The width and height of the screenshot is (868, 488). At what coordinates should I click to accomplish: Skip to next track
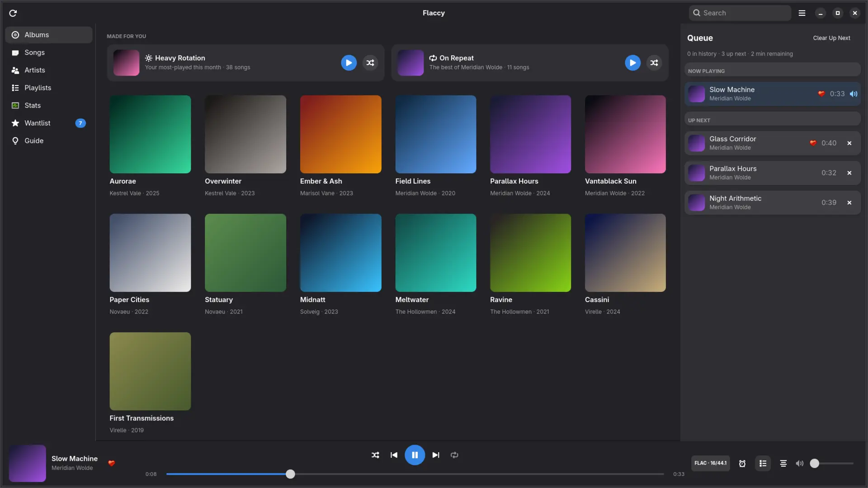coord(435,455)
